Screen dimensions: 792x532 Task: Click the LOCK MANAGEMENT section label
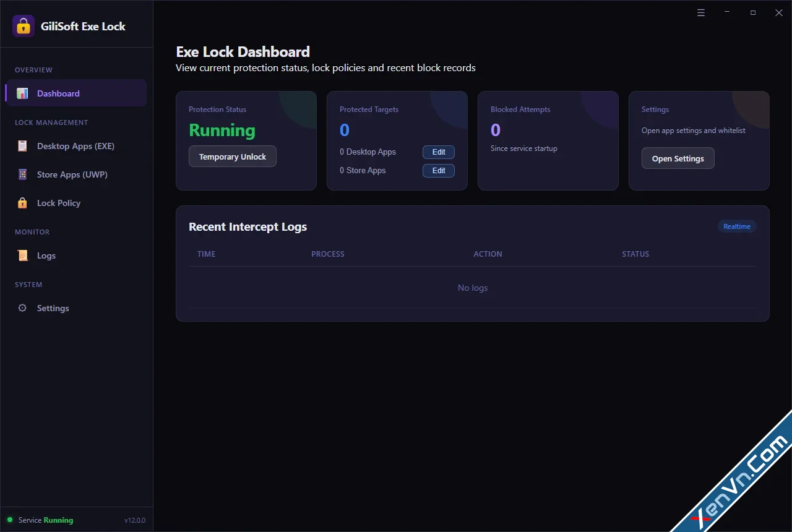(x=51, y=122)
